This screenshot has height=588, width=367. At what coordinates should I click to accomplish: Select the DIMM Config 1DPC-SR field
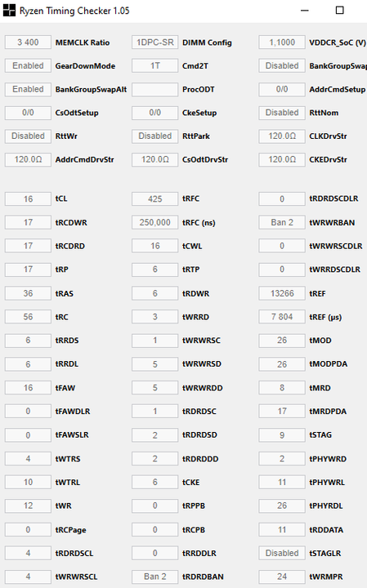pos(155,42)
